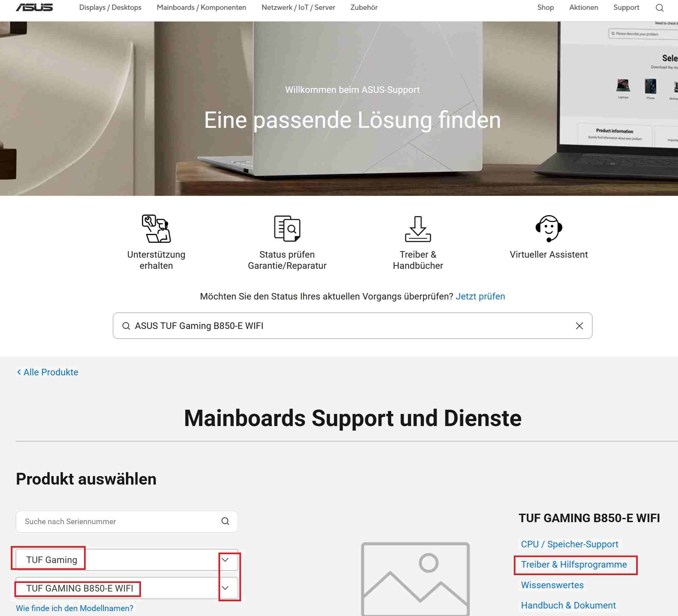Viewport: 678px width, 616px height.
Task: Open Mainboards / Komponenten menu
Action: [201, 8]
